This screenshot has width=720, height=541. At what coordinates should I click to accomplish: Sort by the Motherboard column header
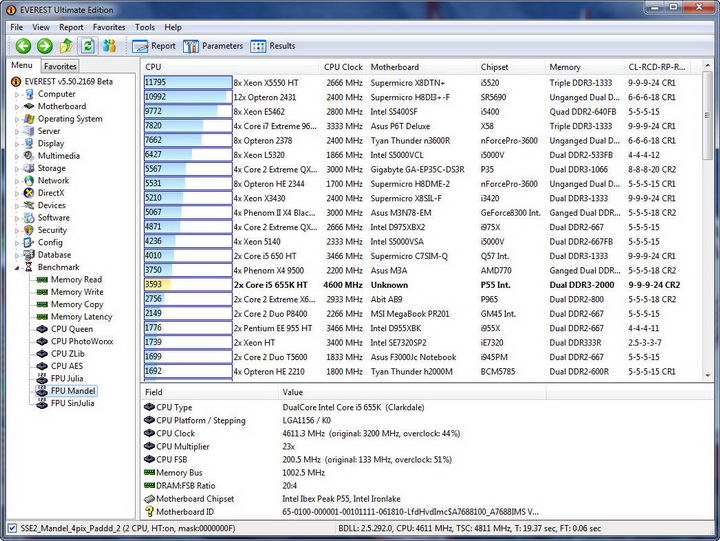click(x=422, y=67)
